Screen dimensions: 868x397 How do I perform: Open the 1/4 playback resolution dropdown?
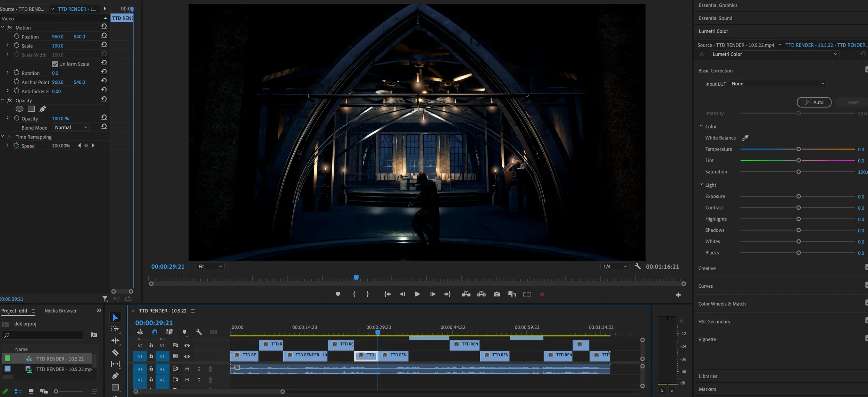click(615, 267)
